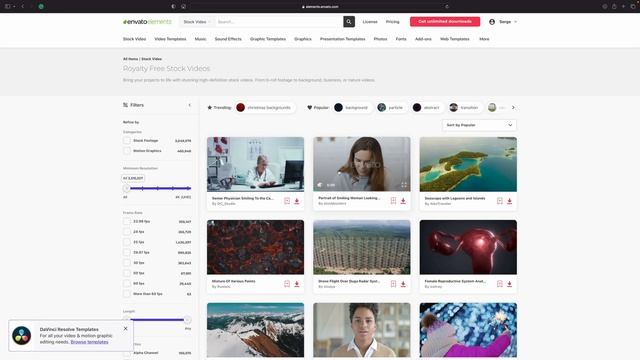Select the particle popular tag
This screenshot has height=360, width=640.
[391, 107]
